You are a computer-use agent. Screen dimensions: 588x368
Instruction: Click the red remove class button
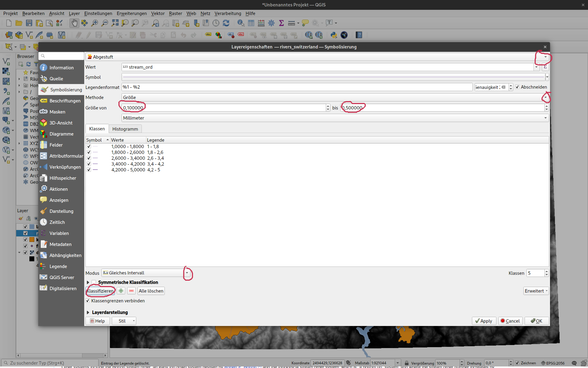[x=131, y=291]
